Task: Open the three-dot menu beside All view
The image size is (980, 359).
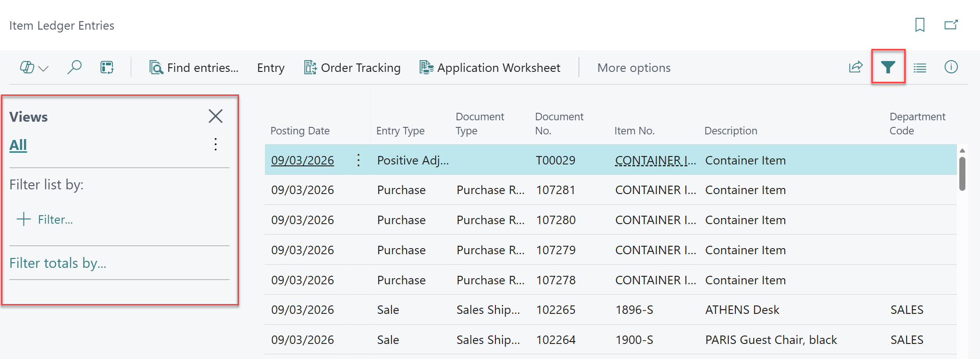Action: [215, 144]
